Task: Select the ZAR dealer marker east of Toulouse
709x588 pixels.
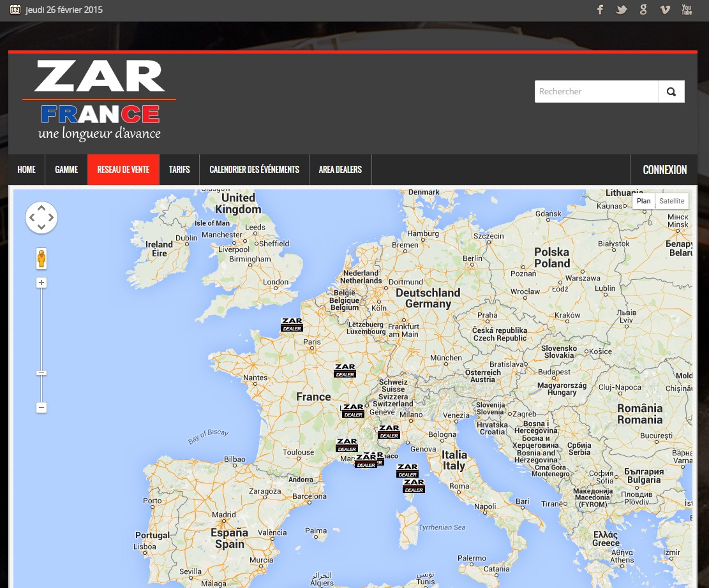Action: pos(347,445)
